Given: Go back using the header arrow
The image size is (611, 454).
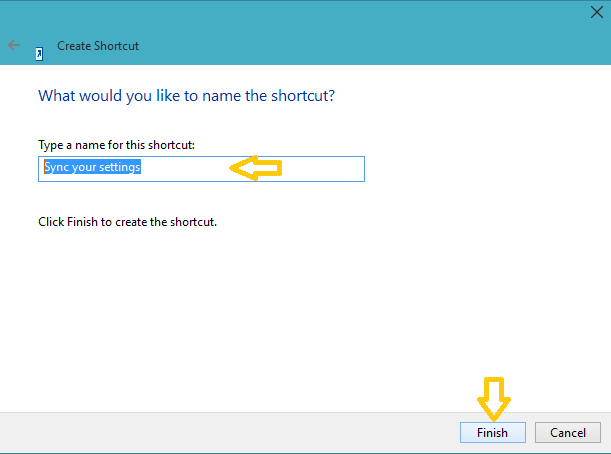Looking at the screenshot, I should pos(14,45).
